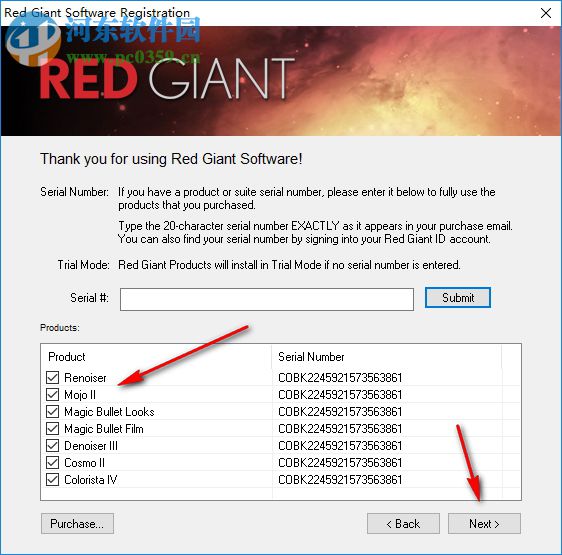Submit the serial number
The height and width of the screenshot is (555, 562).
pos(458,298)
